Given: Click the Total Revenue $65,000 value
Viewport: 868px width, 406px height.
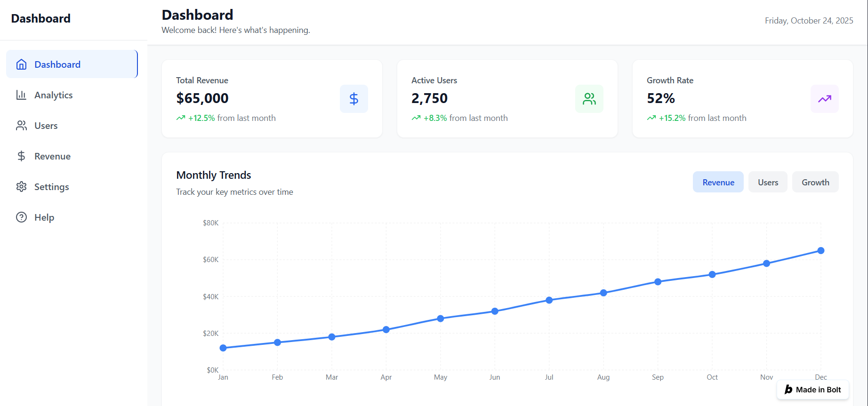Looking at the screenshot, I should pyautogui.click(x=202, y=98).
